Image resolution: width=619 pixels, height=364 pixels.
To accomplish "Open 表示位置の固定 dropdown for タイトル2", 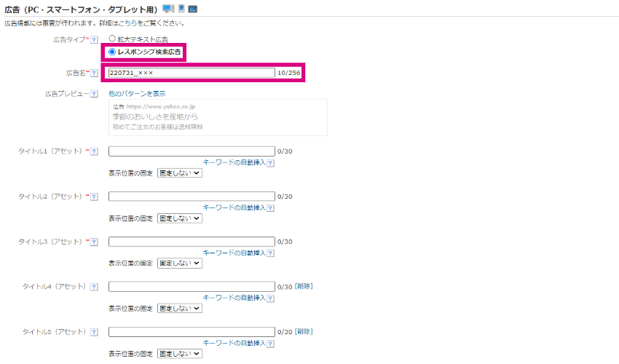I will (x=180, y=218).
